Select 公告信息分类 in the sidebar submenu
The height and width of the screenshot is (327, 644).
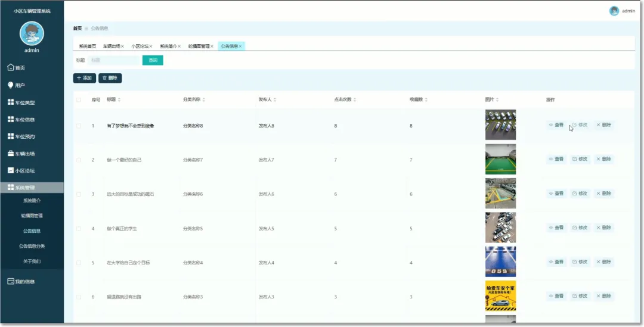point(32,246)
